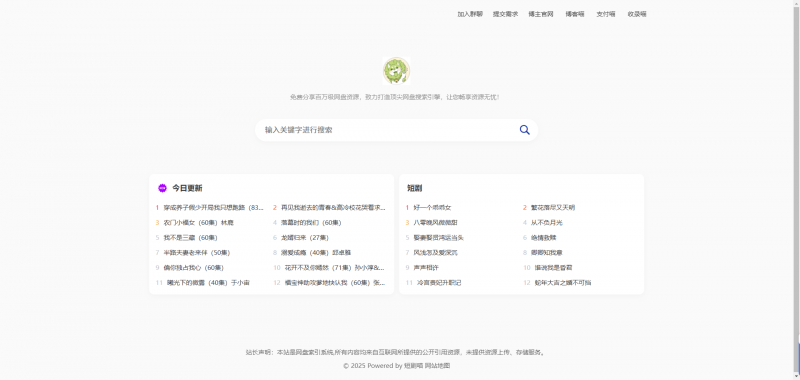Open rank 11 (40集) entry in 今日更新

point(208,283)
